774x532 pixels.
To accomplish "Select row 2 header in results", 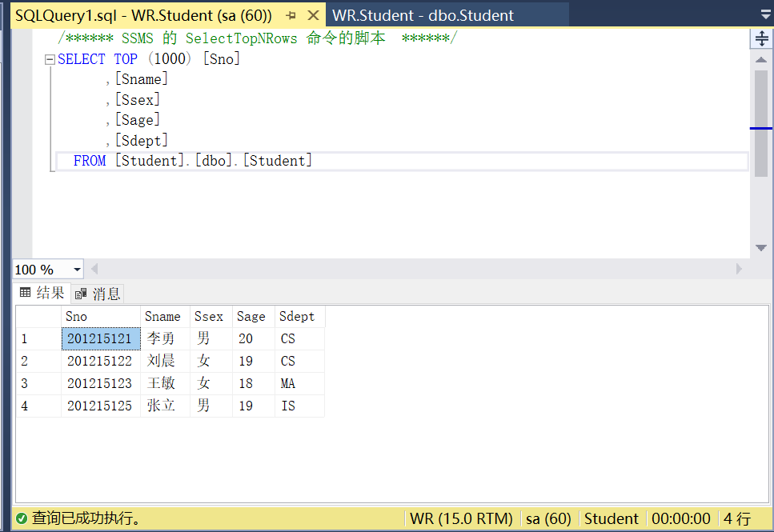I will [x=38, y=362].
